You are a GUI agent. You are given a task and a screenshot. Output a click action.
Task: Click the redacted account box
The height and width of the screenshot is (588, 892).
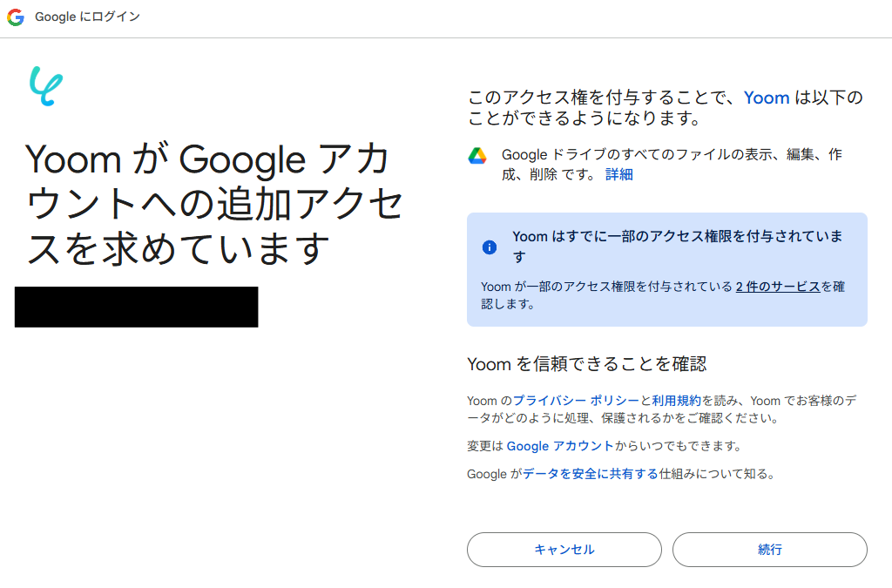(137, 307)
